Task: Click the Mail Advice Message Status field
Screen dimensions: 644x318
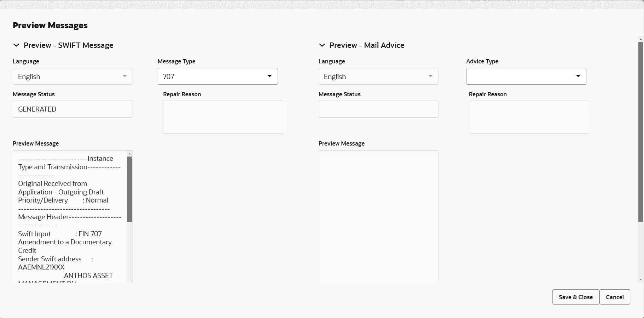Action: (379, 109)
